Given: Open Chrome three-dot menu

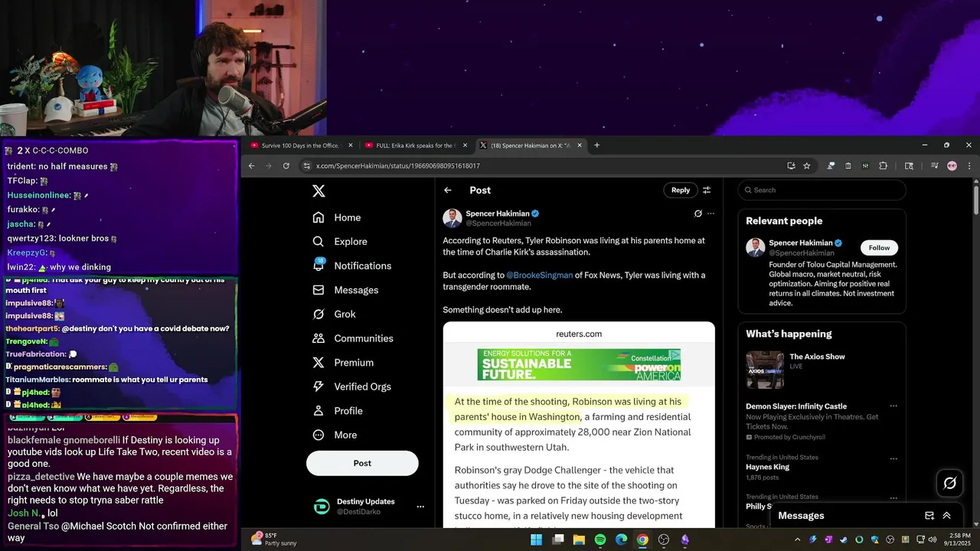Looking at the screenshot, I should 969,166.
